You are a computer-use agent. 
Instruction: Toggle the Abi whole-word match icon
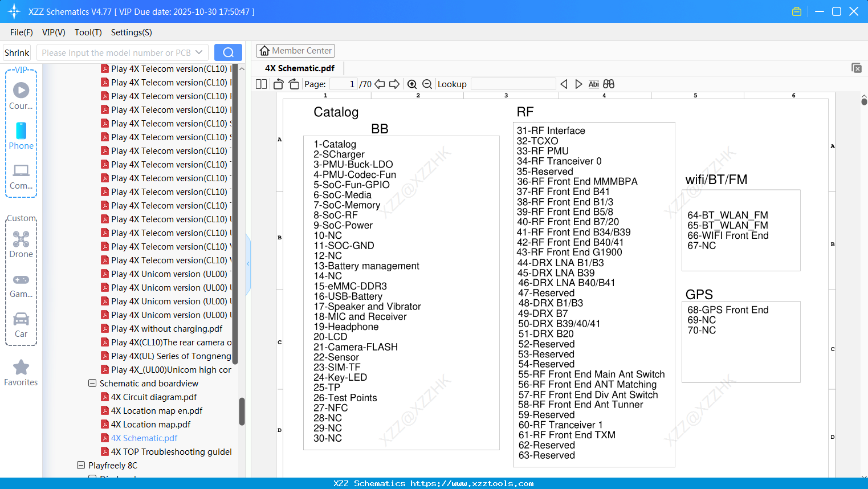click(593, 84)
